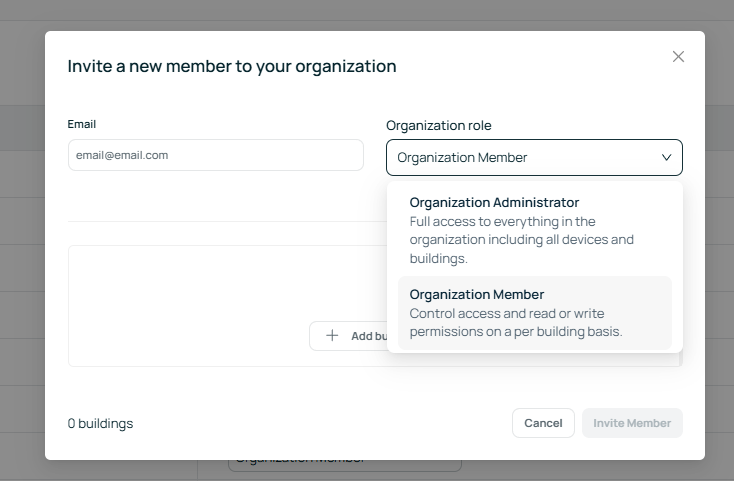Open the Organization role dropdown
734x481 pixels.
pyautogui.click(x=520, y=157)
